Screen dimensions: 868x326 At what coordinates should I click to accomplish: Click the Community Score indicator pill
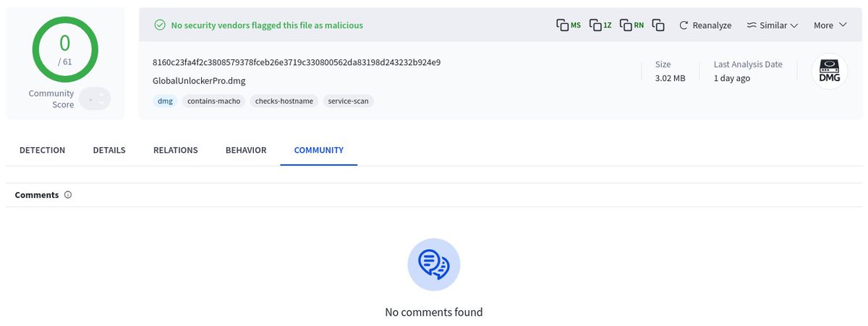pyautogui.click(x=95, y=99)
